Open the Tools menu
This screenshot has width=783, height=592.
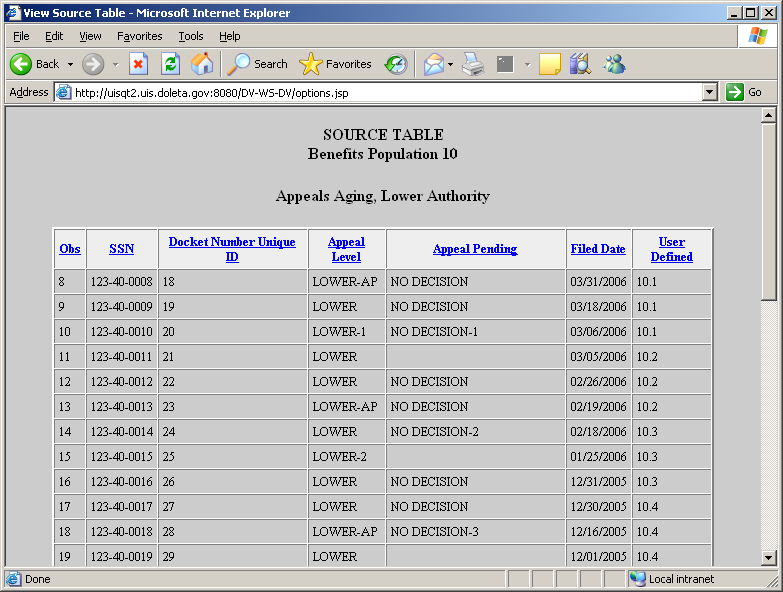pyautogui.click(x=191, y=36)
